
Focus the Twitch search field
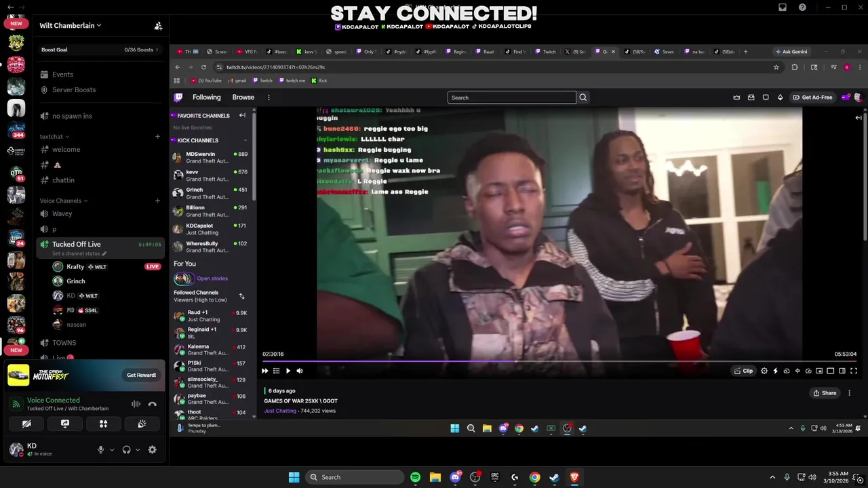(511, 98)
